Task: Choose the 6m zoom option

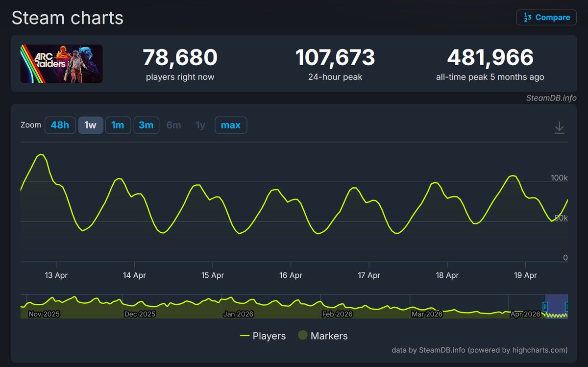Action: tap(173, 125)
